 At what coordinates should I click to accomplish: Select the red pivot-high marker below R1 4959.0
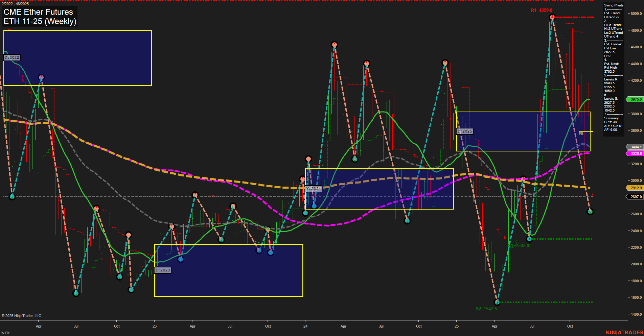click(552, 18)
